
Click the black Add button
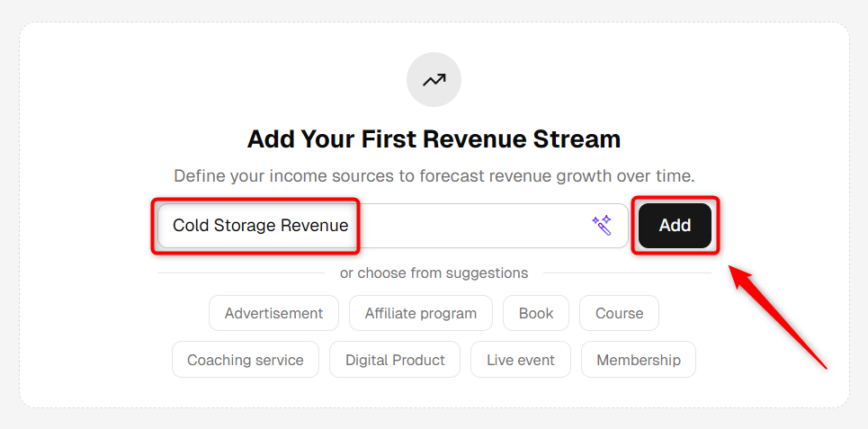[x=675, y=226]
